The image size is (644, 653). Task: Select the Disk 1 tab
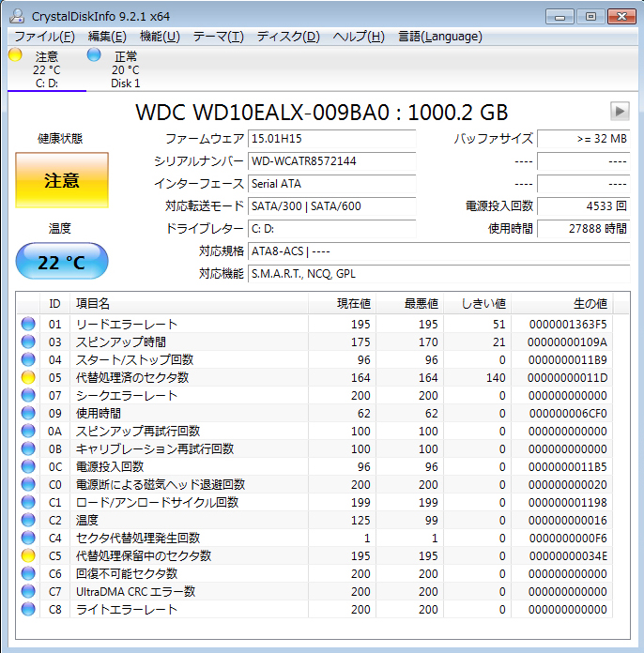point(125,70)
